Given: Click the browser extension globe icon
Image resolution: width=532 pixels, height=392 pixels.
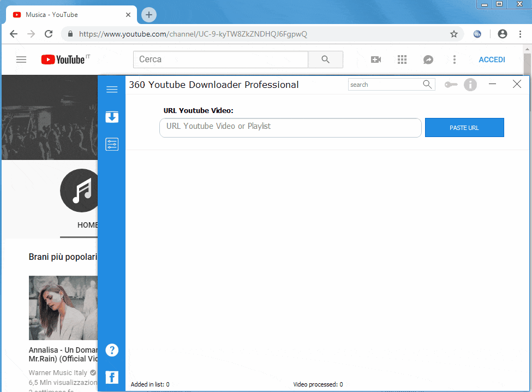Looking at the screenshot, I should (477, 34).
